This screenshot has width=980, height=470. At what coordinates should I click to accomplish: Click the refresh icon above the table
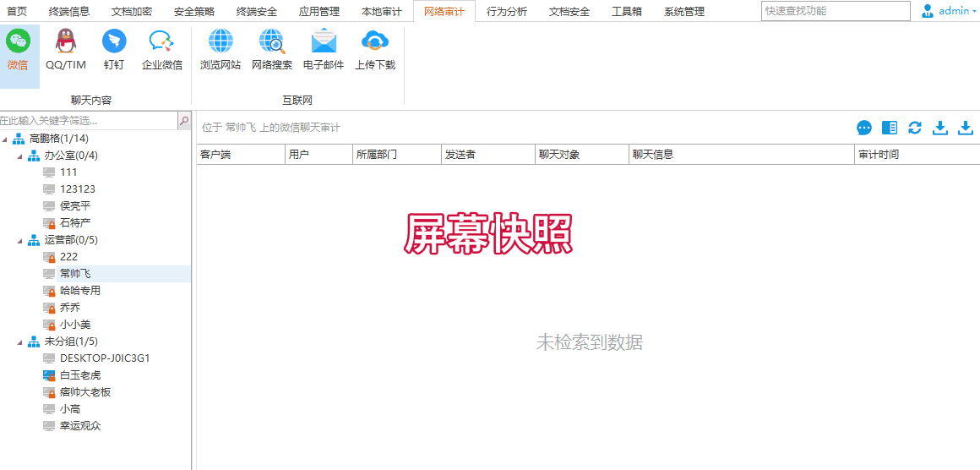point(915,128)
